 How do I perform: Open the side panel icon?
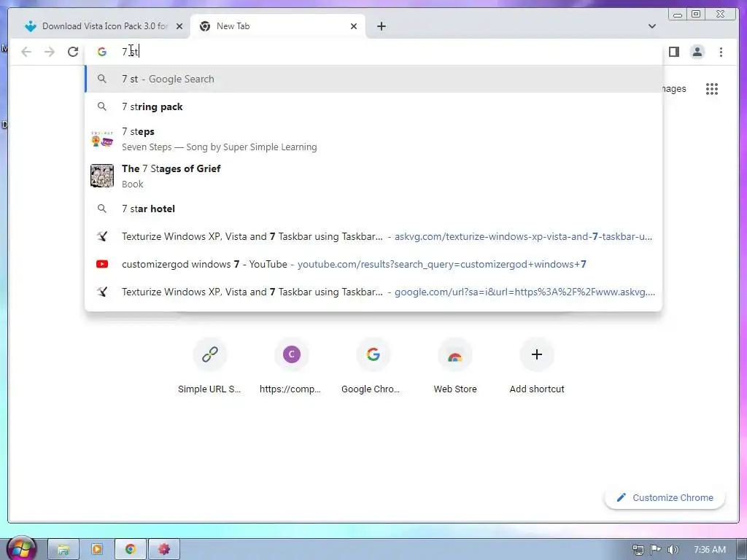click(x=673, y=52)
